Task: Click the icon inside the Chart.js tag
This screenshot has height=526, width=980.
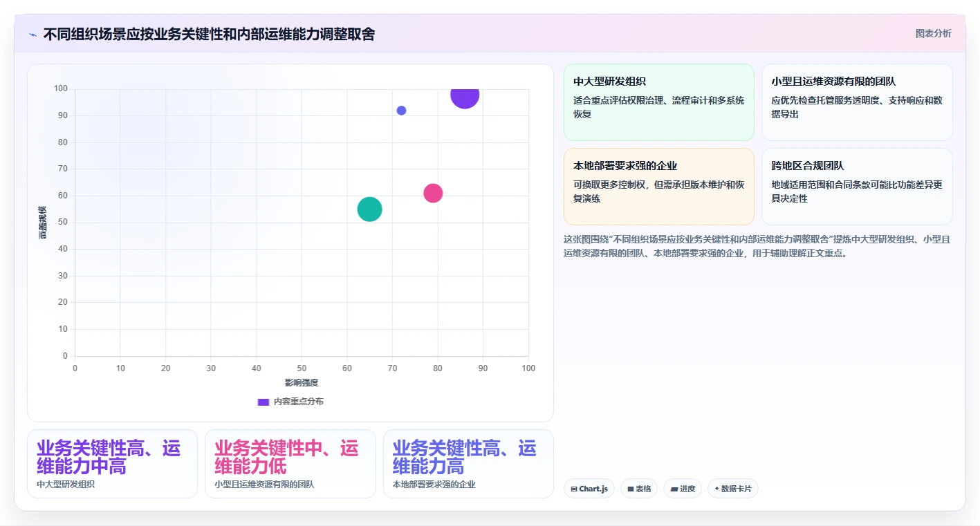Action: (x=574, y=489)
